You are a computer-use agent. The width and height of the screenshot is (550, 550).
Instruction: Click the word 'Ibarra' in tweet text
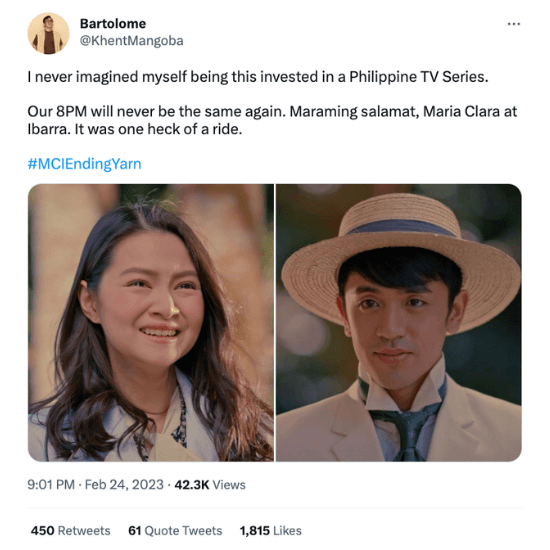click(49, 129)
